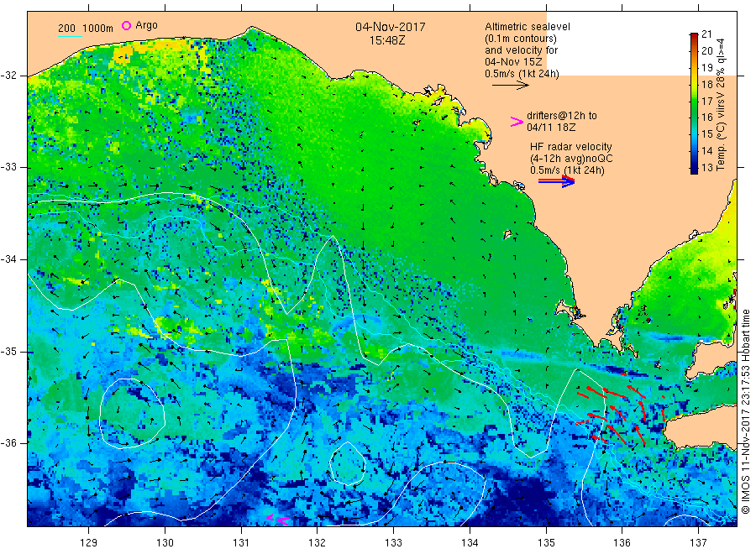Click the '135' longitude axis label
Screen dimensions: 756x554
pos(546,543)
